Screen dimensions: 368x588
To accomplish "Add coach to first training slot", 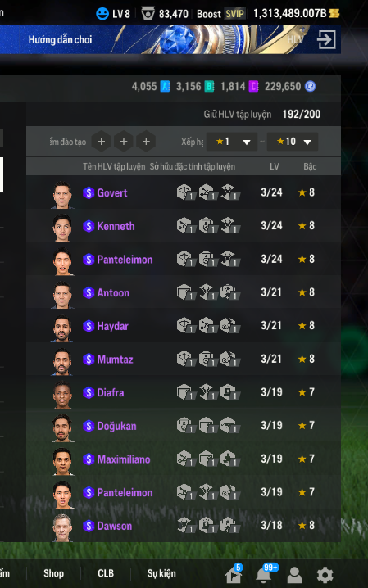I will coord(102,142).
